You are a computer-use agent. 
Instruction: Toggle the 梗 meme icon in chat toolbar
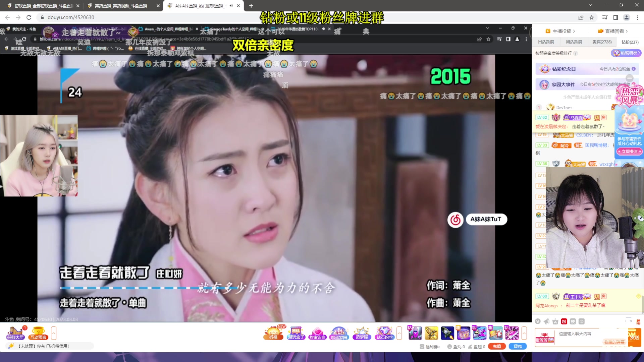pos(573,321)
